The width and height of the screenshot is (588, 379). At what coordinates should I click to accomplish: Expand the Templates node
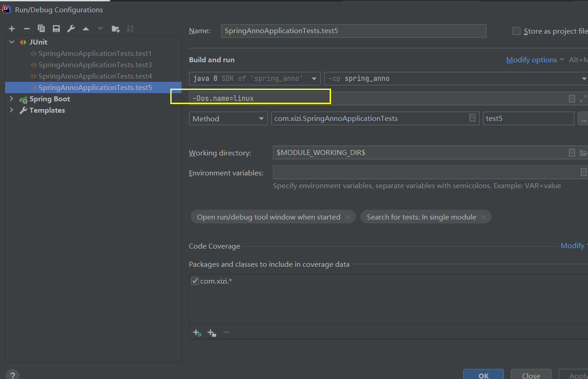point(11,110)
